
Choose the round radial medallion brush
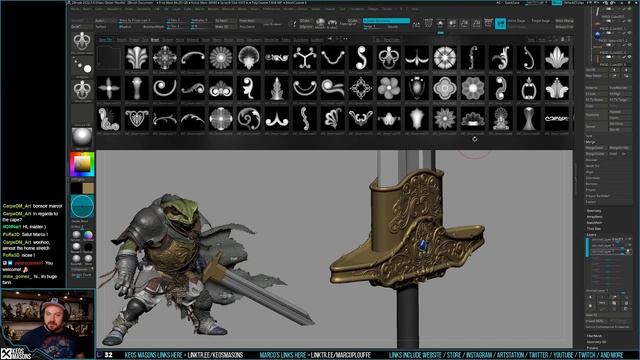445,58
